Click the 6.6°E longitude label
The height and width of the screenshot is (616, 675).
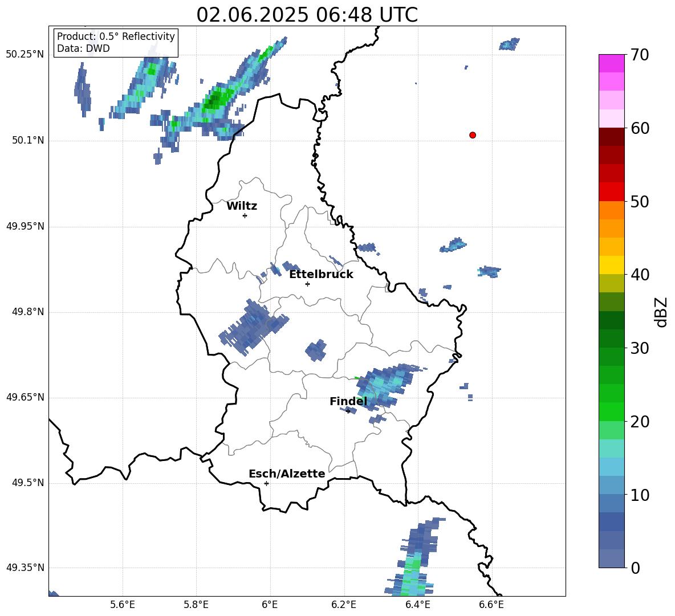coord(491,605)
